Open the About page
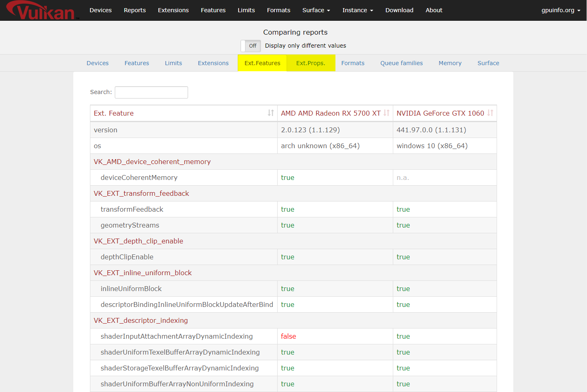Viewport: 587px width, 392px height. click(x=434, y=10)
